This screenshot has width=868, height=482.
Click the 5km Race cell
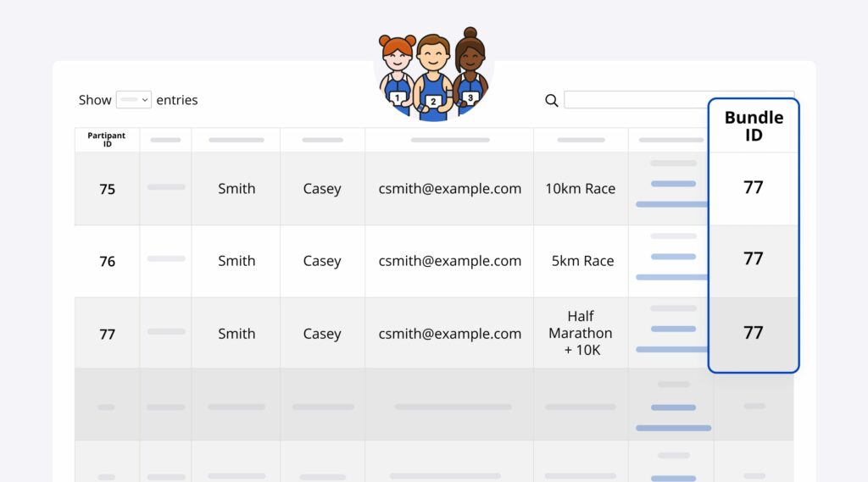click(x=582, y=261)
